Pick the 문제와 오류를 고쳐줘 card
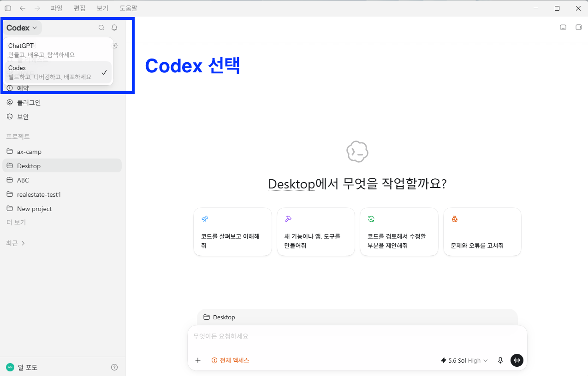The height and width of the screenshot is (376, 588). (x=482, y=232)
